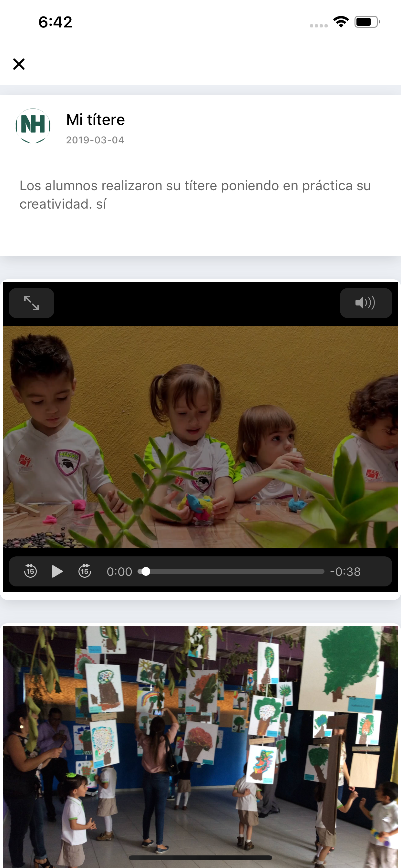The height and width of the screenshot is (868, 401).
Task: Skip forward 15 seconds
Action: [85, 572]
